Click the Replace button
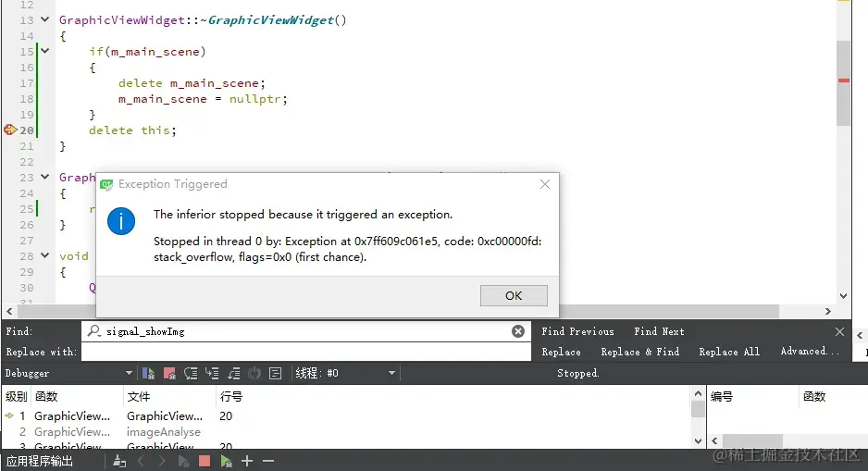This screenshot has width=868, height=471. coord(561,352)
